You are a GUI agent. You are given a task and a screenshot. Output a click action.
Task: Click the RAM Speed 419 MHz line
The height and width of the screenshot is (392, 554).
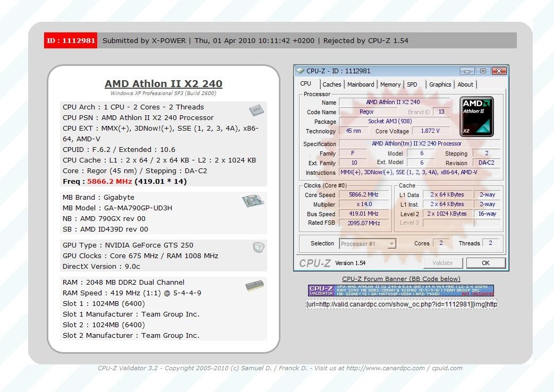[x=132, y=293]
